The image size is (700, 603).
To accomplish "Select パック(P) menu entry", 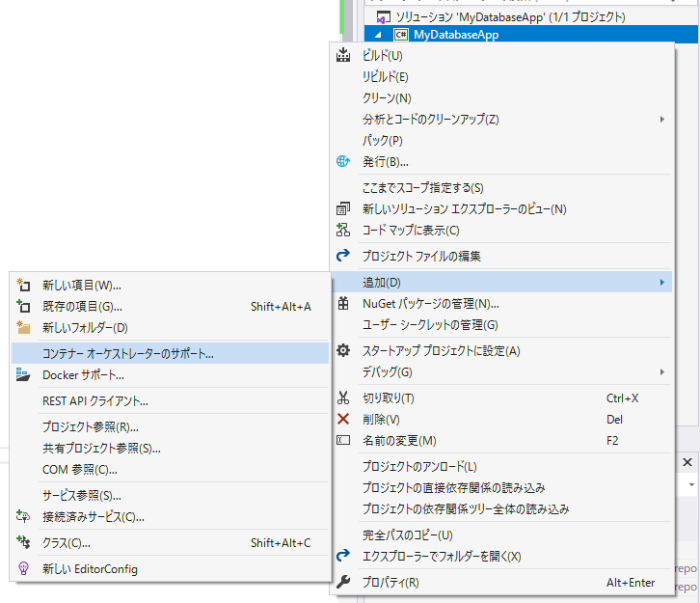I will coord(501,140).
